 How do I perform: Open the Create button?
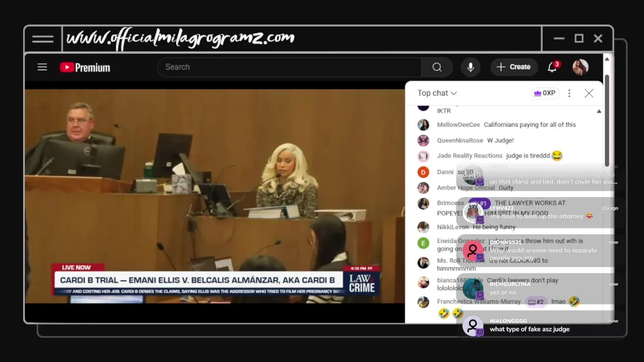[x=514, y=67]
